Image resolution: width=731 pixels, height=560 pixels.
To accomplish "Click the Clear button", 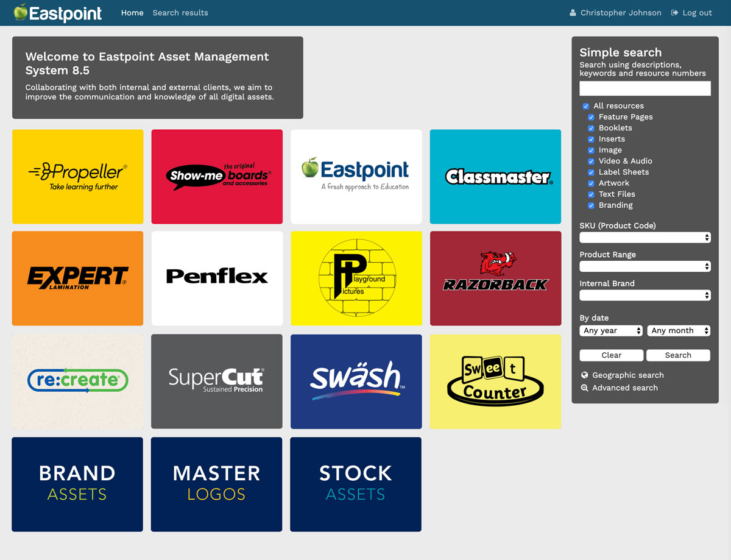I will click(612, 355).
